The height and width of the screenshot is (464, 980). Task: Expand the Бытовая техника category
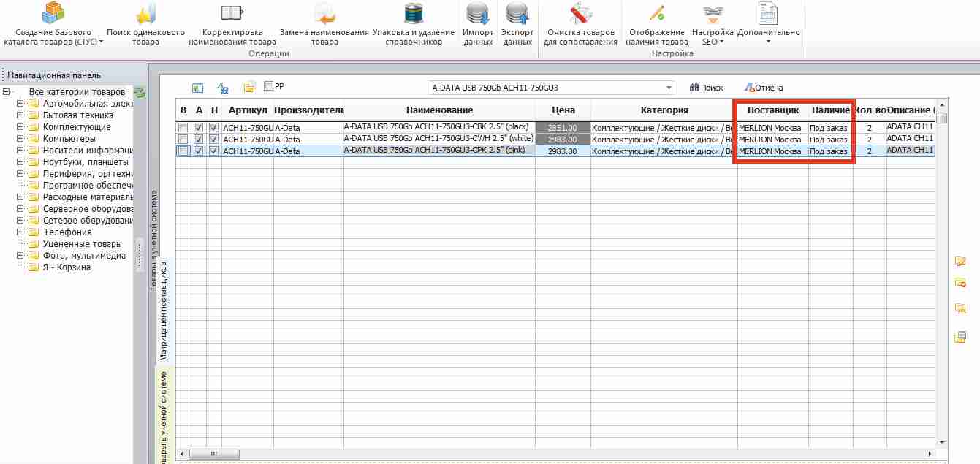(x=20, y=115)
